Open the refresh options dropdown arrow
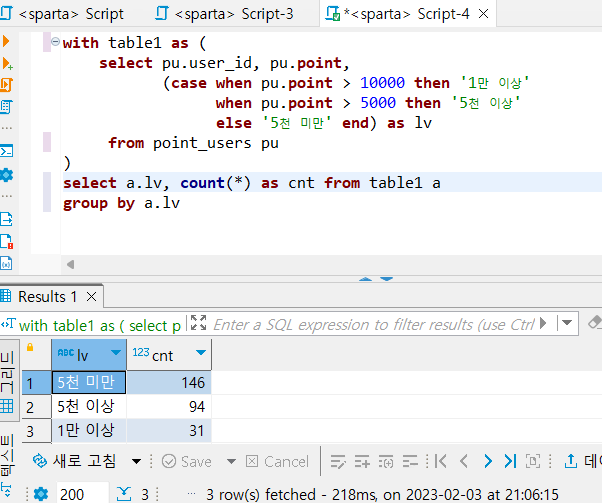Screen dimensions: 602x503 click(136, 461)
